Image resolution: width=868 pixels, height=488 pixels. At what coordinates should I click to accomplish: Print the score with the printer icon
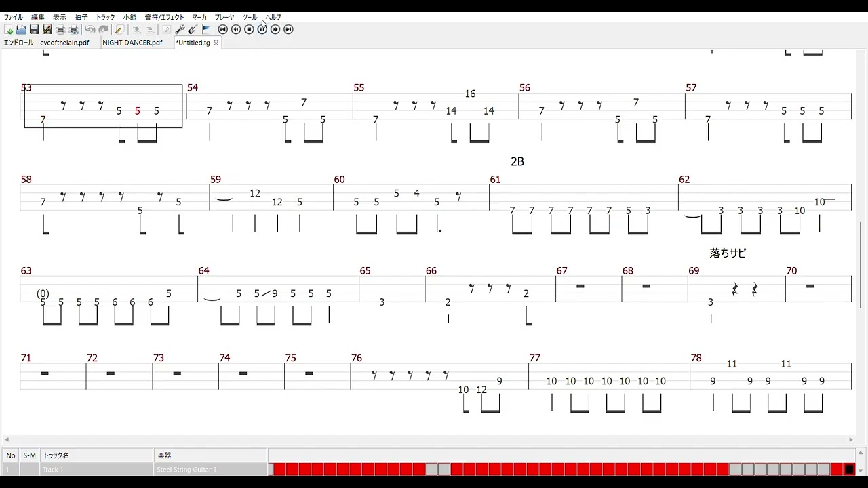(x=60, y=30)
